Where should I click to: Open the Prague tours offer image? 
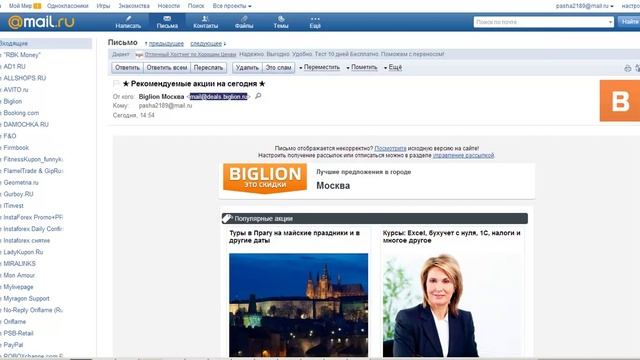pyautogui.click(x=298, y=305)
